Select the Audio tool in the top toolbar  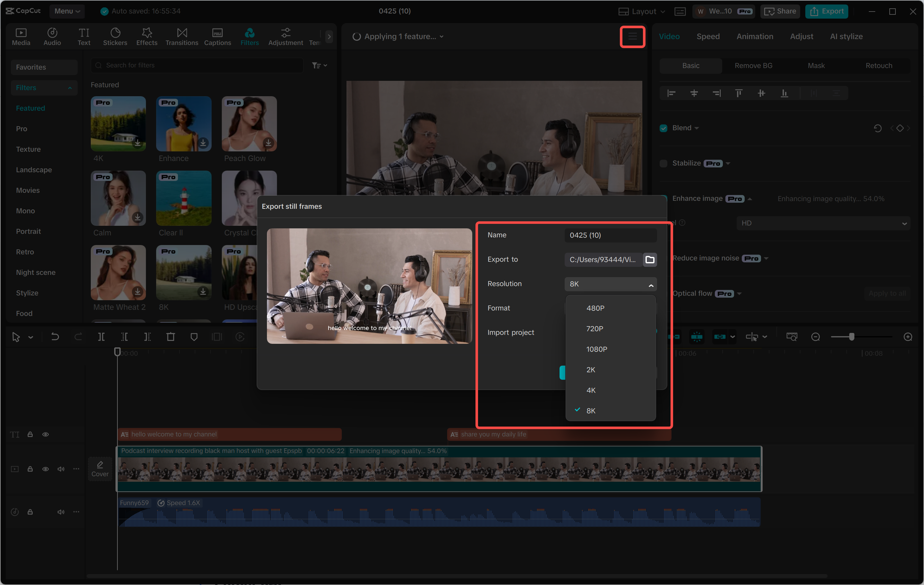[x=52, y=36]
